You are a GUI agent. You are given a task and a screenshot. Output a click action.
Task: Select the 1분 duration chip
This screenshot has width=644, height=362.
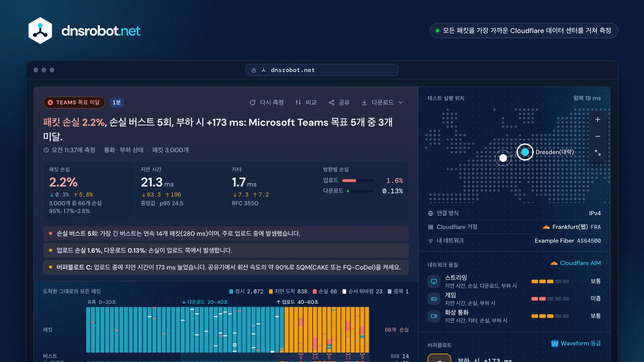click(x=117, y=103)
